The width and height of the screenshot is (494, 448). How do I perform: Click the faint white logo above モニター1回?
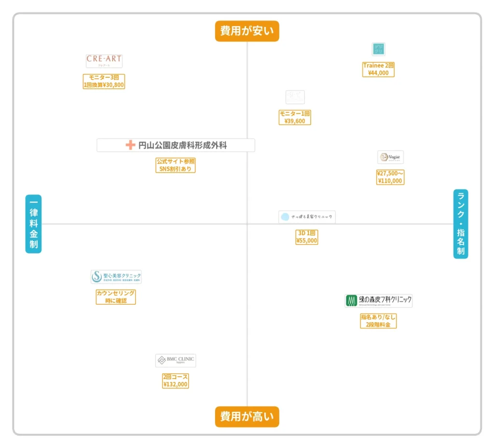295,97
